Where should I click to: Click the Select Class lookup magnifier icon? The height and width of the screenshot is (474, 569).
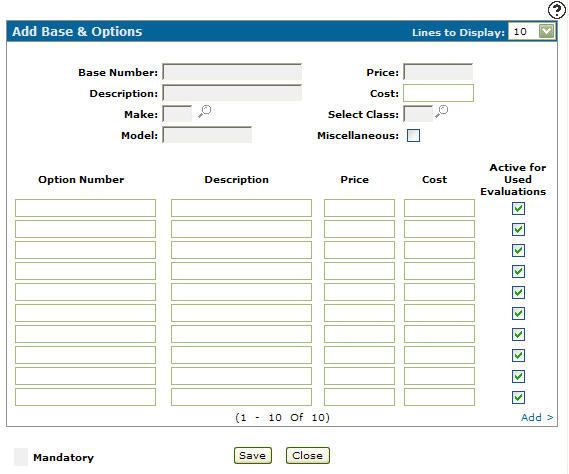(442, 111)
